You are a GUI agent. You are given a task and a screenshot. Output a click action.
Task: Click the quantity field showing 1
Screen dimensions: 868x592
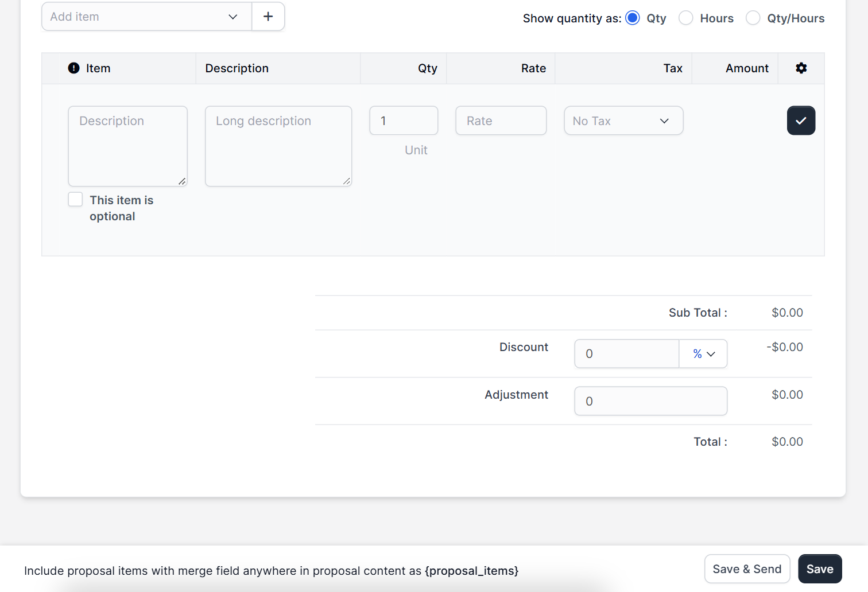[404, 120]
